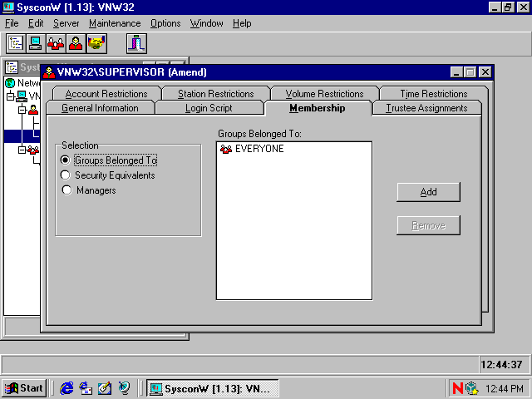Click the exit door toolbar icon
Screen dimensions: 532x399
pos(136,43)
